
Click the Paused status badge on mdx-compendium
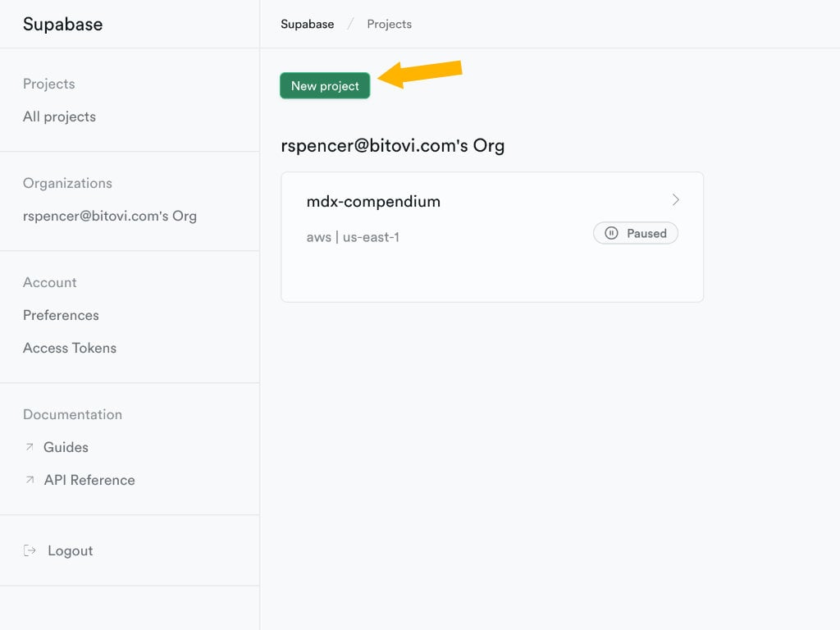[x=636, y=233]
